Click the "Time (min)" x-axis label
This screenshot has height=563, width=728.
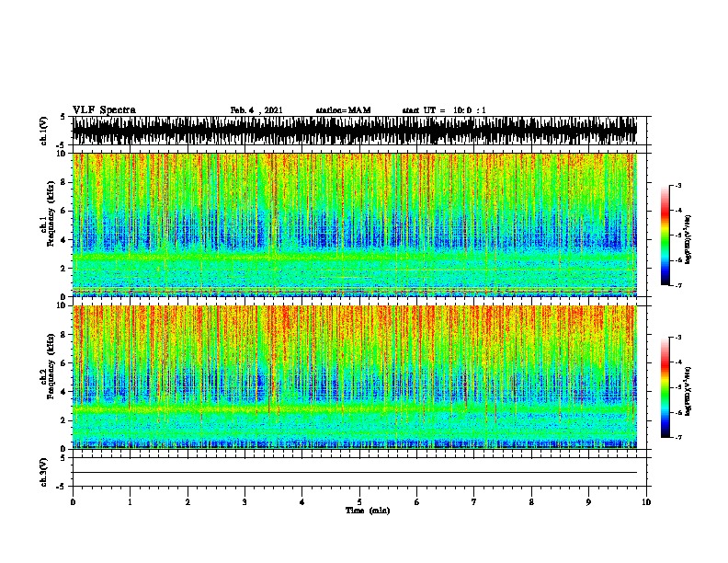tap(368, 511)
